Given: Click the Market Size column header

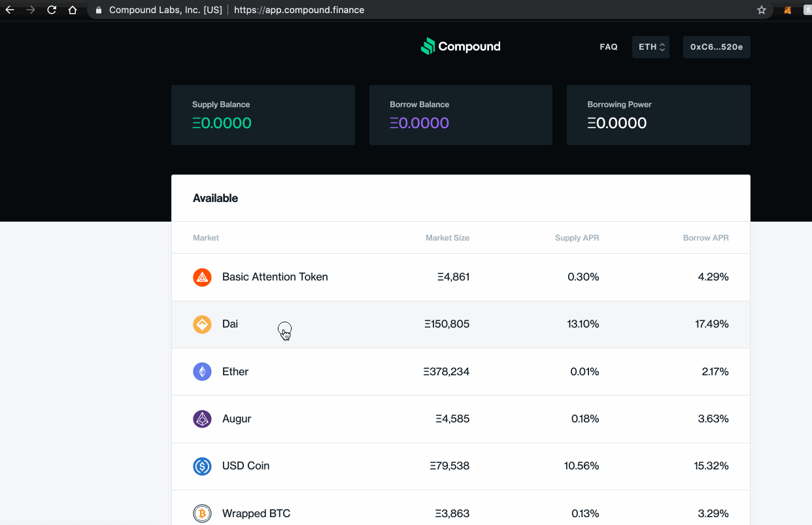Looking at the screenshot, I should pos(447,238).
